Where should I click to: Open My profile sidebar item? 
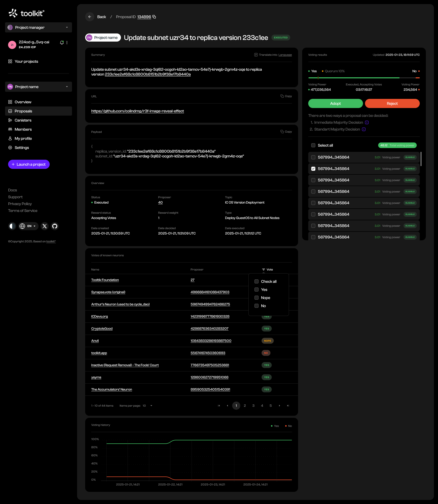[39, 138]
